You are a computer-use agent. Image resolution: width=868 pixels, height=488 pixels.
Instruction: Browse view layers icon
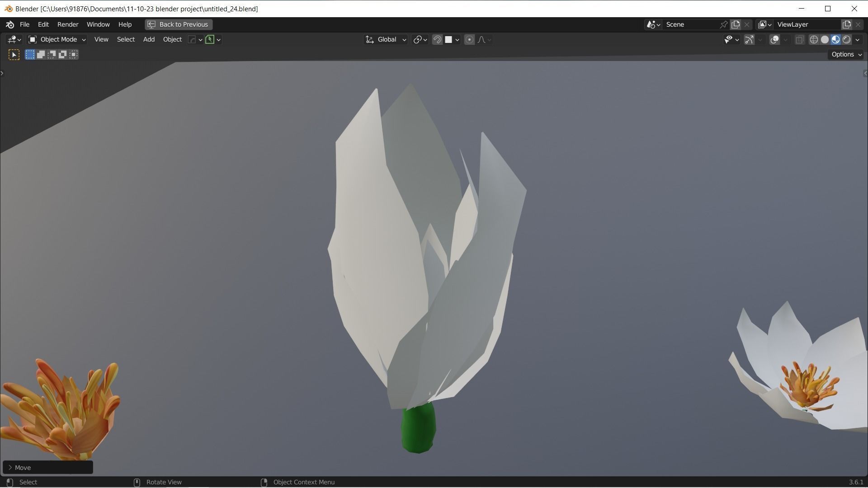[765, 24]
